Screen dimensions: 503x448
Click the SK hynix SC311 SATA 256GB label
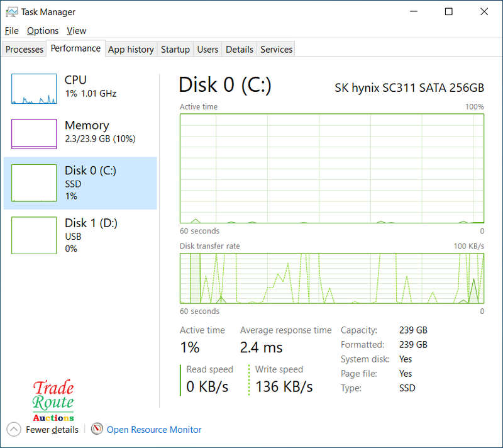coord(409,87)
